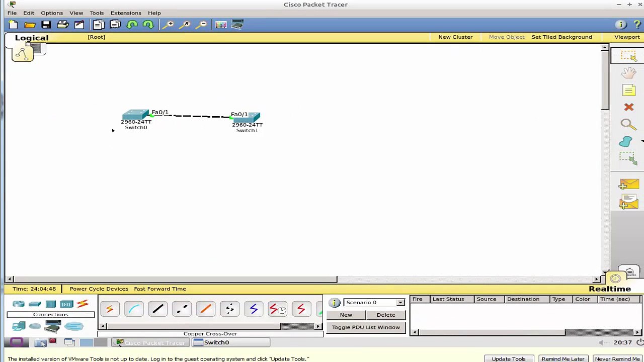
Task: Select the Hubs device category
Action: tap(51, 304)
